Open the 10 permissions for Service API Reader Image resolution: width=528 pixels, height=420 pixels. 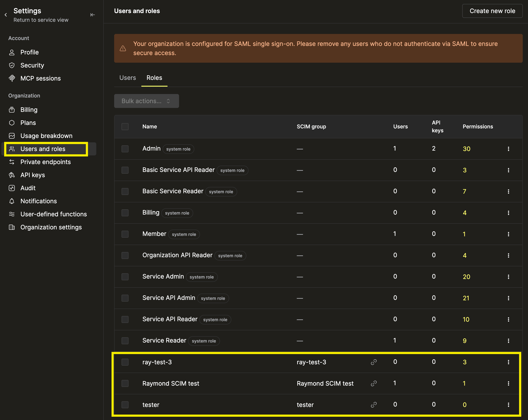pos(466,319)
